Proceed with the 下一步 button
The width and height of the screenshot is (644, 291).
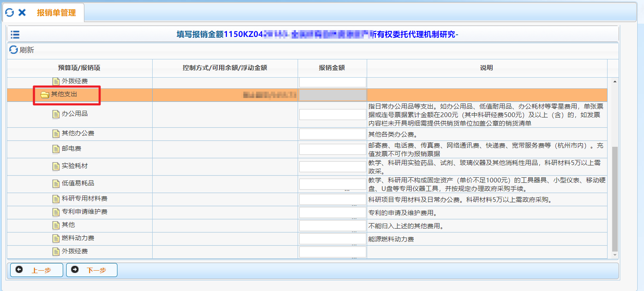(92, 270)
